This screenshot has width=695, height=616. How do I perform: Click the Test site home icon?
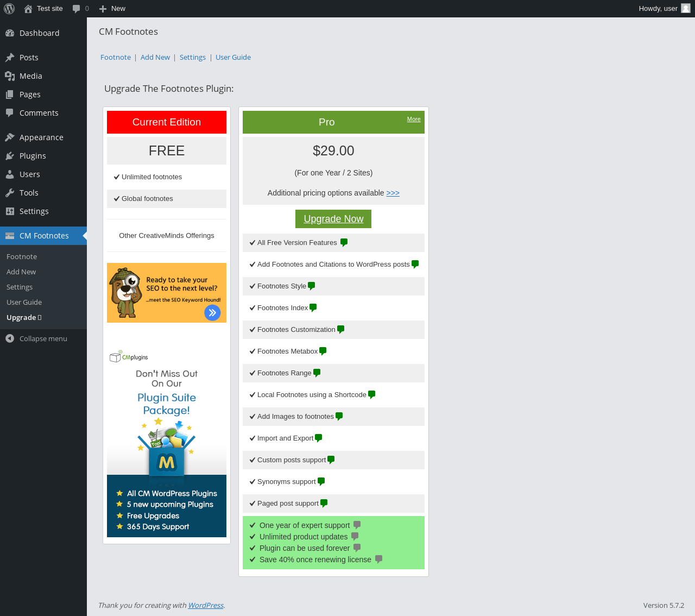click(x=28, y=9)
